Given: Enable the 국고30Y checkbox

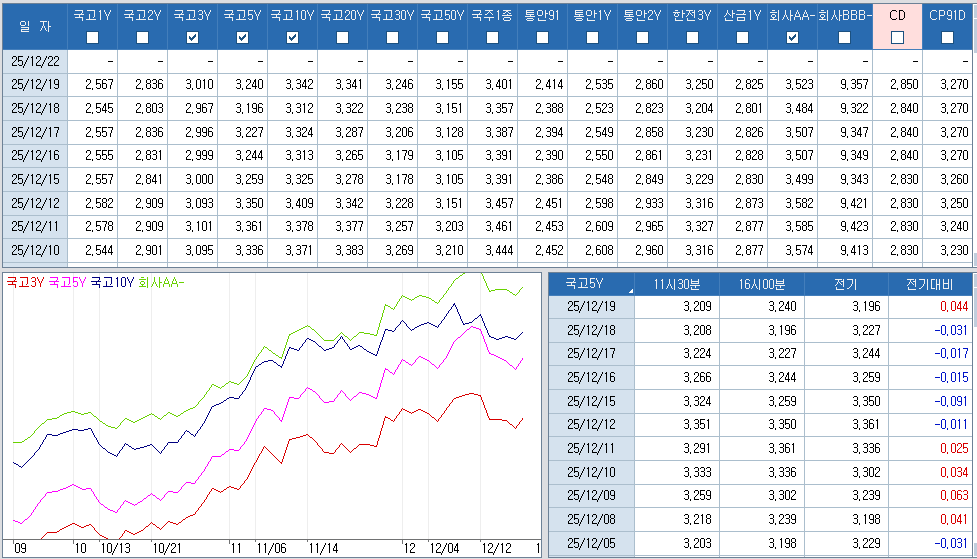Looking at the screenshot, I should click(393, 38).
